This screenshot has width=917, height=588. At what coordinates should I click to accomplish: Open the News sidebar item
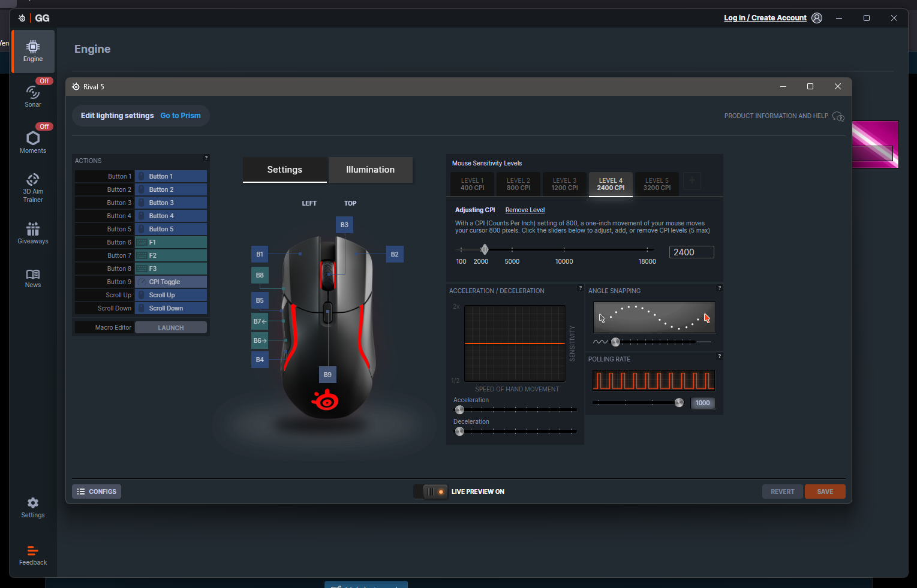33,278
